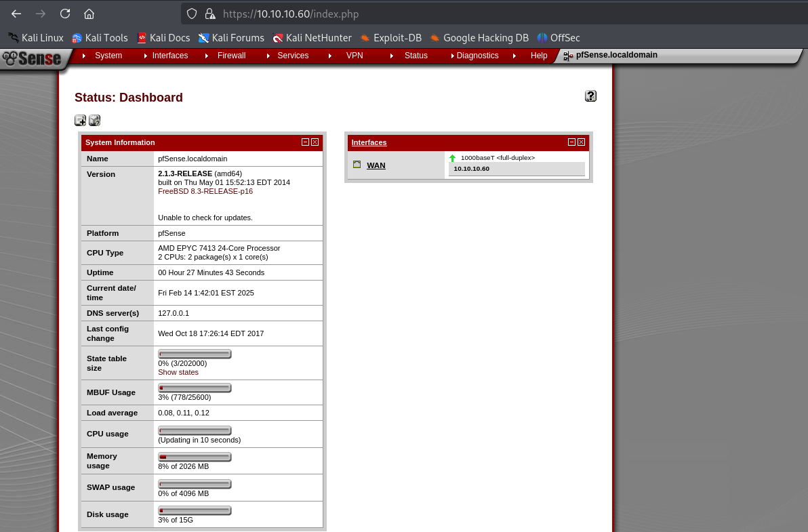Click the dashboard widget help icon
The height and width of the screenshot is (532, 808).
tap(94, 121)
